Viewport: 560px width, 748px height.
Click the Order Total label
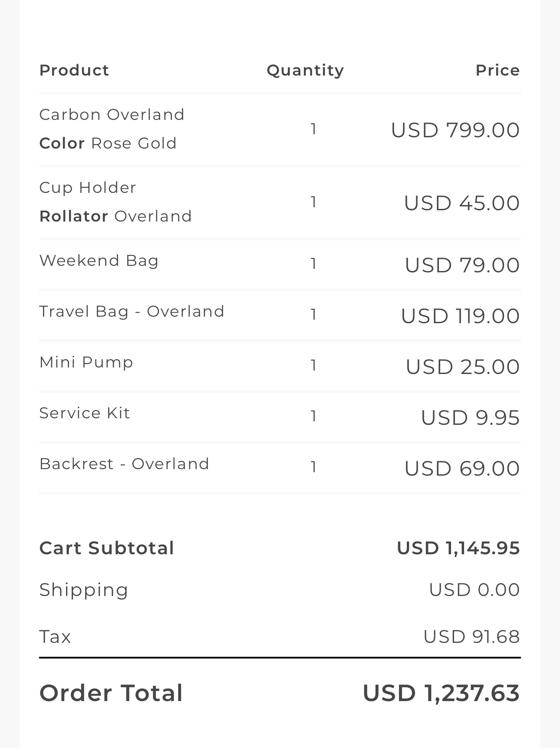click(111, 693)
